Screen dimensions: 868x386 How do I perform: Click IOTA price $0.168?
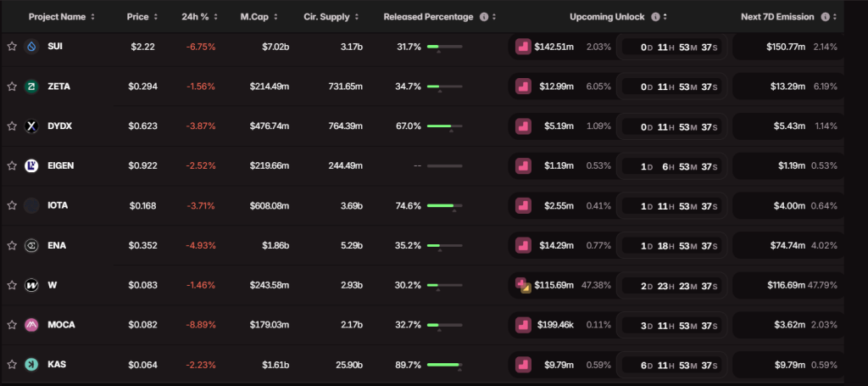pyautogui.click(x=142, y=205)
